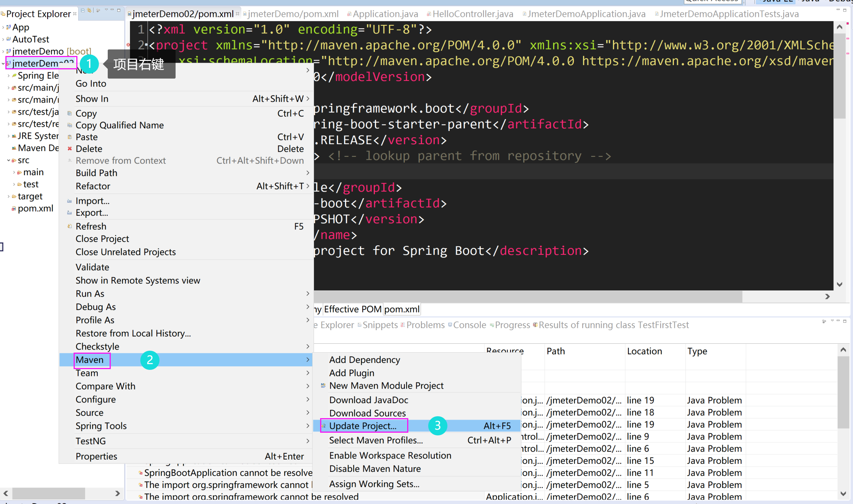The image size is (853, 504).
Task: Click the red Delete icon in the context menu
Action: (x=70, y=149)
